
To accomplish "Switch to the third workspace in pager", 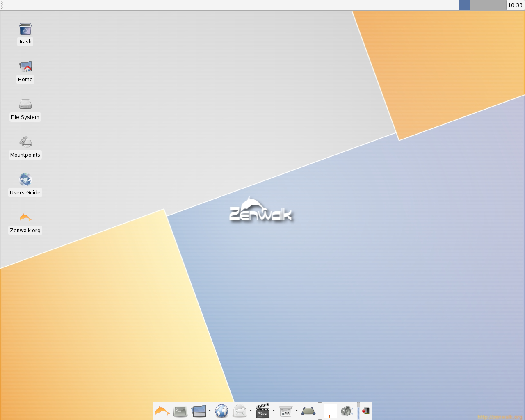I will pyautogui.click(x=488, y=5).
